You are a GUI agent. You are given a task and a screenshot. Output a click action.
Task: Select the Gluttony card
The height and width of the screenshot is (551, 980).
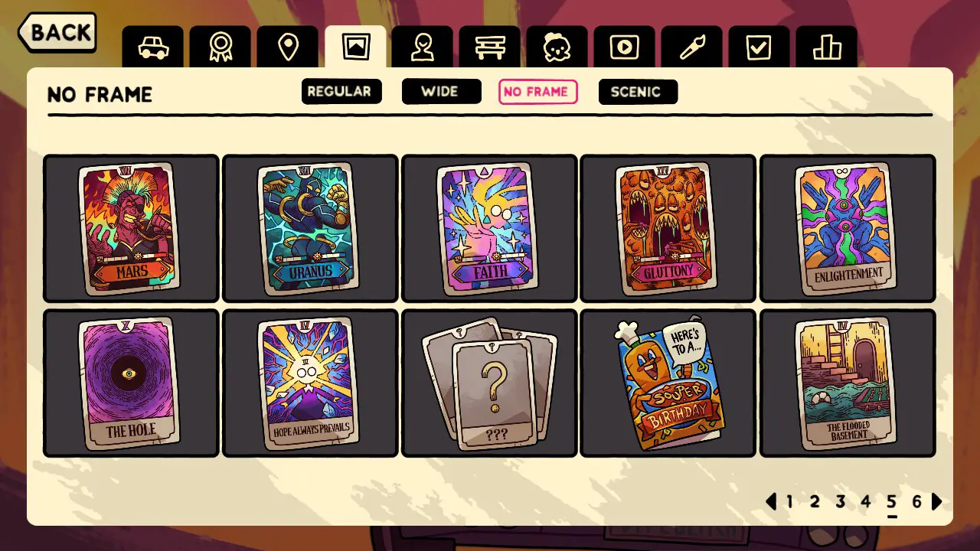coord(668,229)
